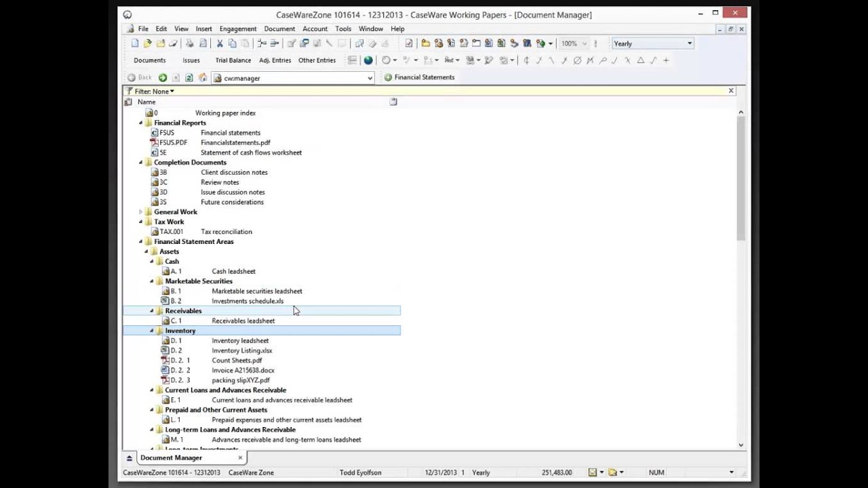868x488 pixels.
Task: Open the Filter: None dropdown
Action: coord(155,91)
